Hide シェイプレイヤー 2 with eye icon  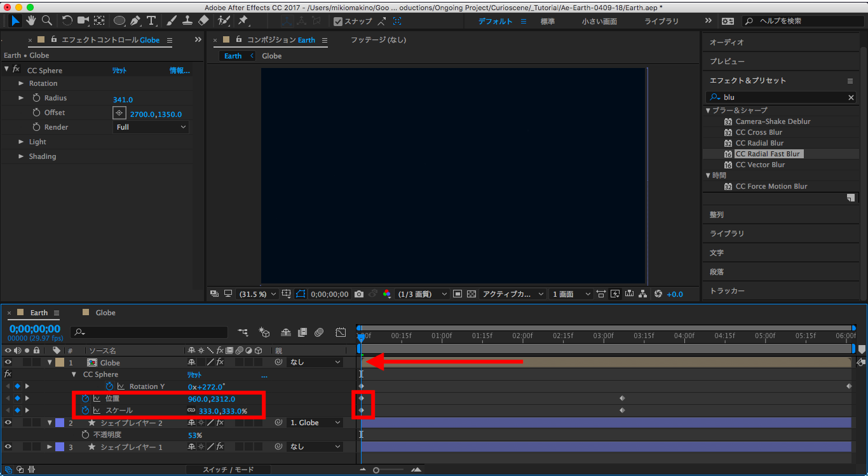pyautogui.click(x=8, y=423)
